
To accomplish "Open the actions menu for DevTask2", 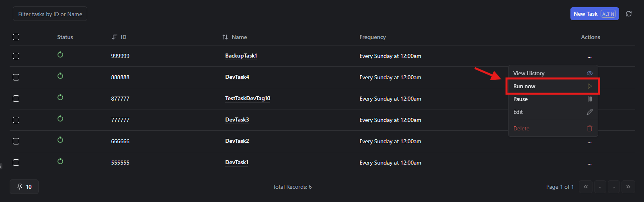I will pyautogui.click(x=589, y=142).
